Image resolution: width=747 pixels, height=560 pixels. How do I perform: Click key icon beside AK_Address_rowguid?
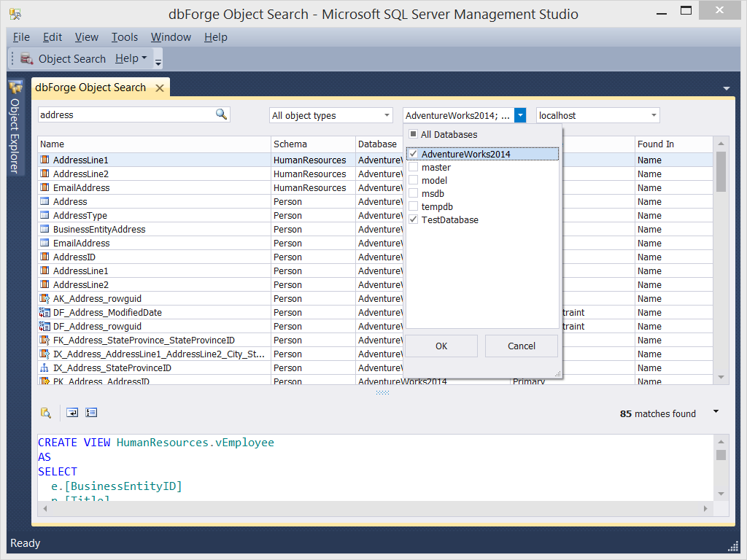tap(44, 298)
